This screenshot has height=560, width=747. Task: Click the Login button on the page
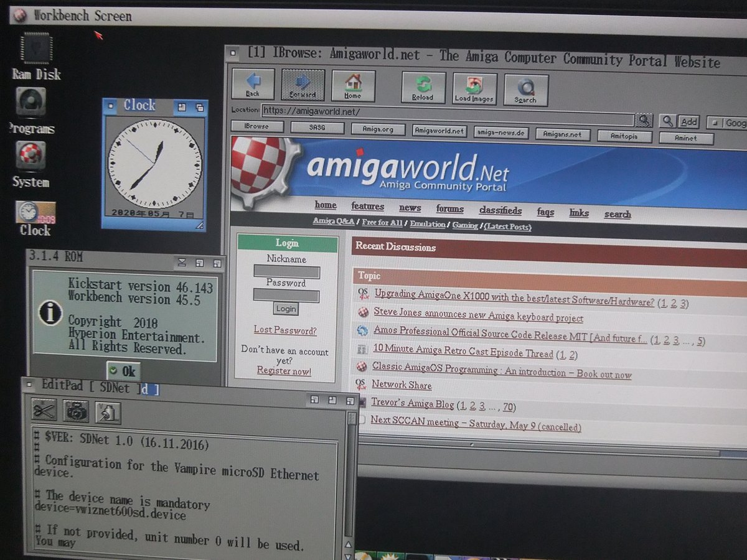pyautogui.click(x=286, y=309)
